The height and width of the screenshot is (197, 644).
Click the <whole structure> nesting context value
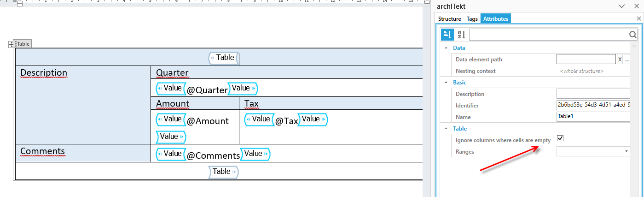[x=582, y=71]
